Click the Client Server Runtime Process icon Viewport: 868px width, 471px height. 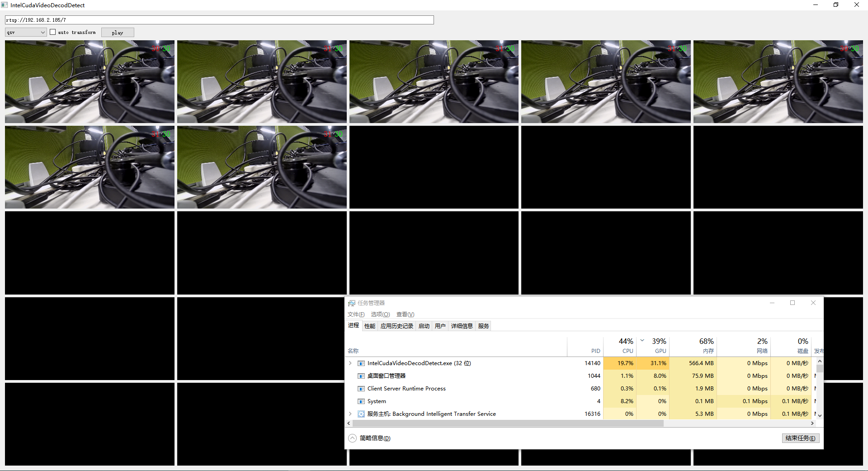pos(361,389)
